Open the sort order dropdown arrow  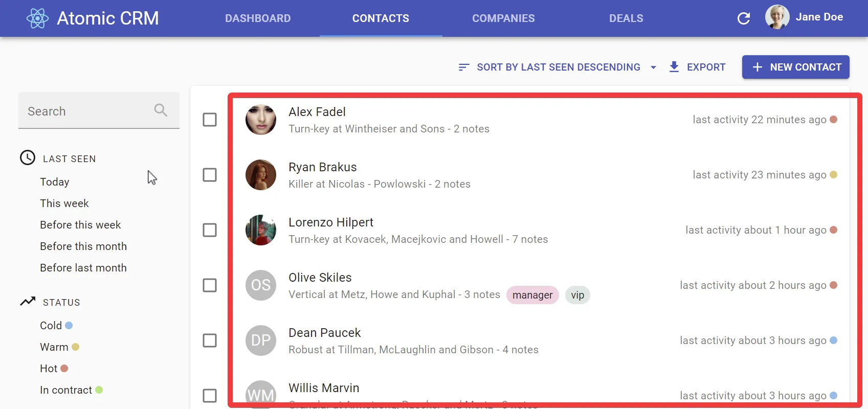[x=653, y=67]
